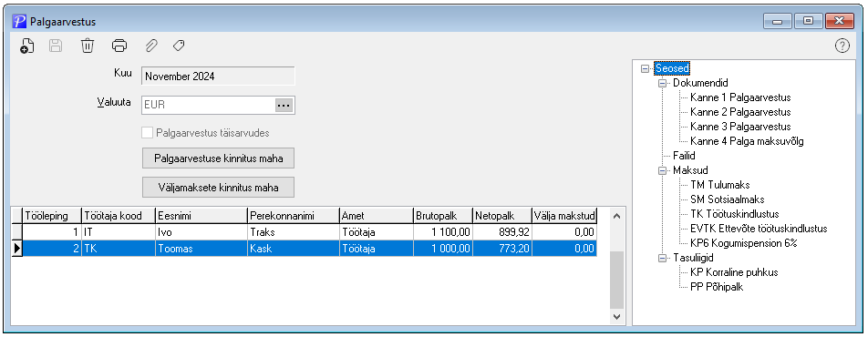Click the table scrollbar up arrow
This screenshot has height=337, width=868.
[x=616, y=216]
